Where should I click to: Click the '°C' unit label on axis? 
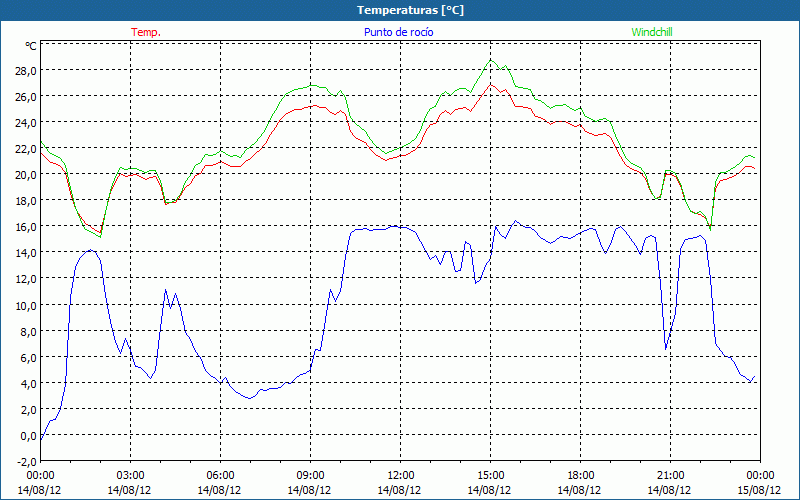coord(31,46)
